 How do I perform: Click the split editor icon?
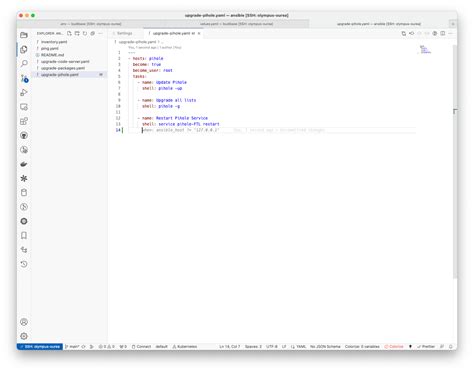click(443, 33)
